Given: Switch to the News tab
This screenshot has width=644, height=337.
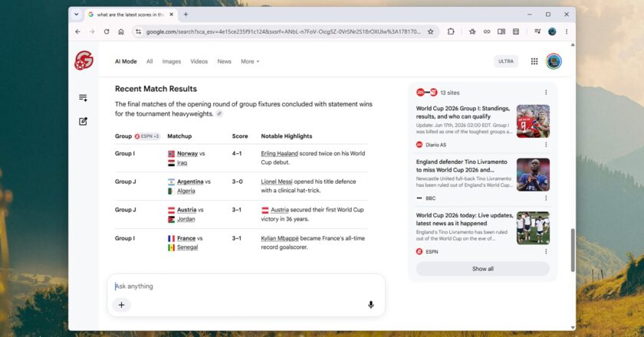Looking at the screenshot, I should [224, 61].
